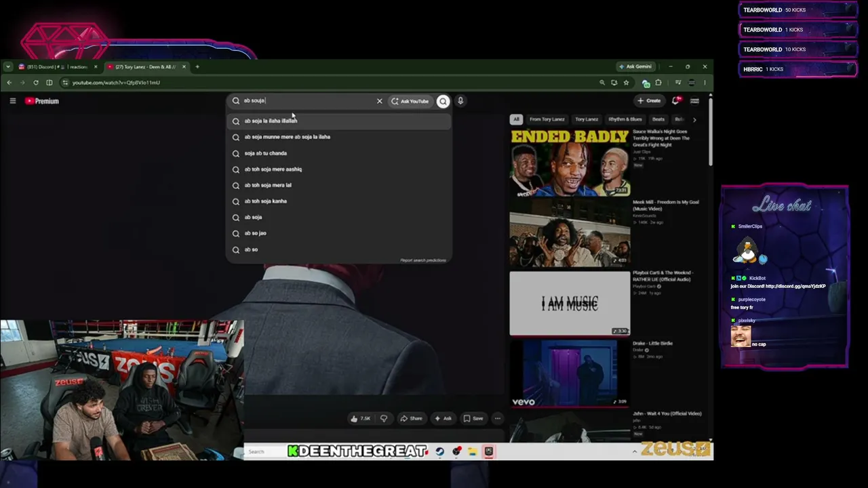Select the 'From Tory Lanez' filter chip
The width and height of the screenshot is (868, 488).
pos(547,119)
